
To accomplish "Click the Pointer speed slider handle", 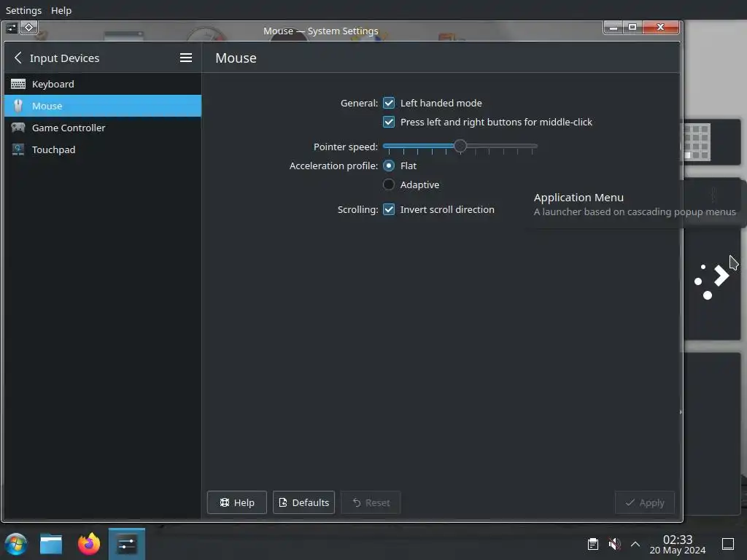I will (460, 146).
